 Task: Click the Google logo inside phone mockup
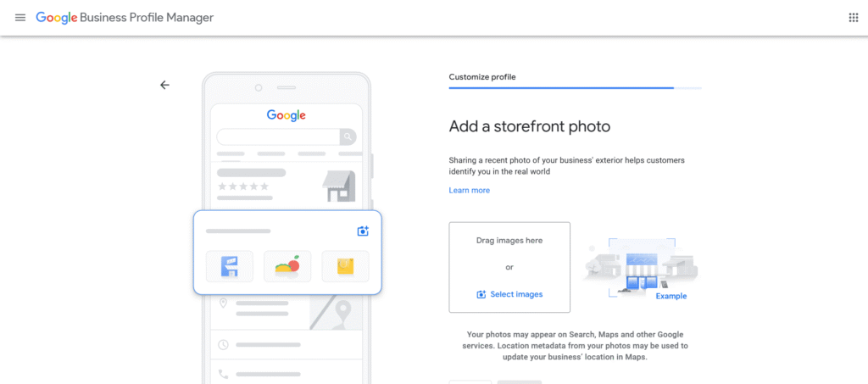[x=287, y=115]
